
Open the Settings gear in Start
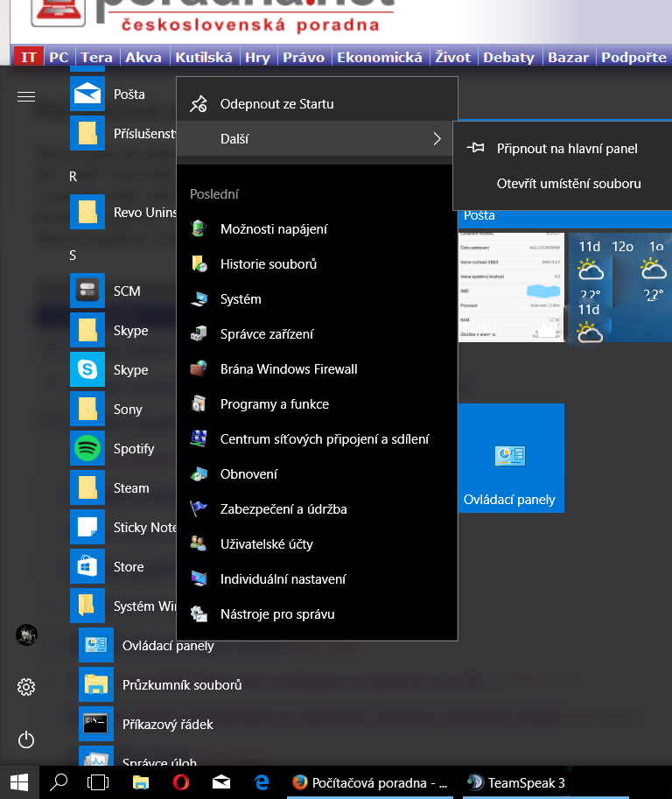pyautogui.click(x=26, y=687)
